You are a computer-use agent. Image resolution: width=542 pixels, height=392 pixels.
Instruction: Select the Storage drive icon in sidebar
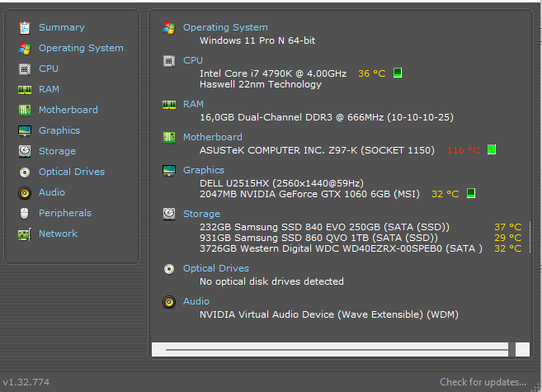click(x=24, y=151)
